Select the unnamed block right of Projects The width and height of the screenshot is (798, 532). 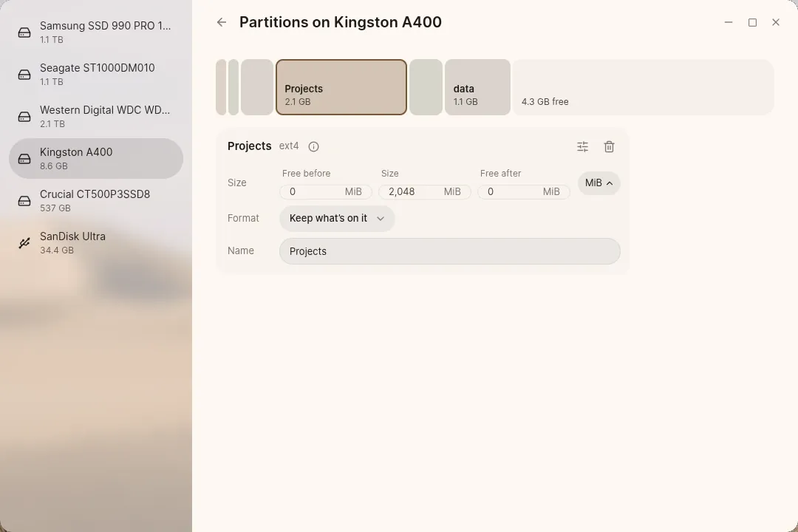(426, 87)
